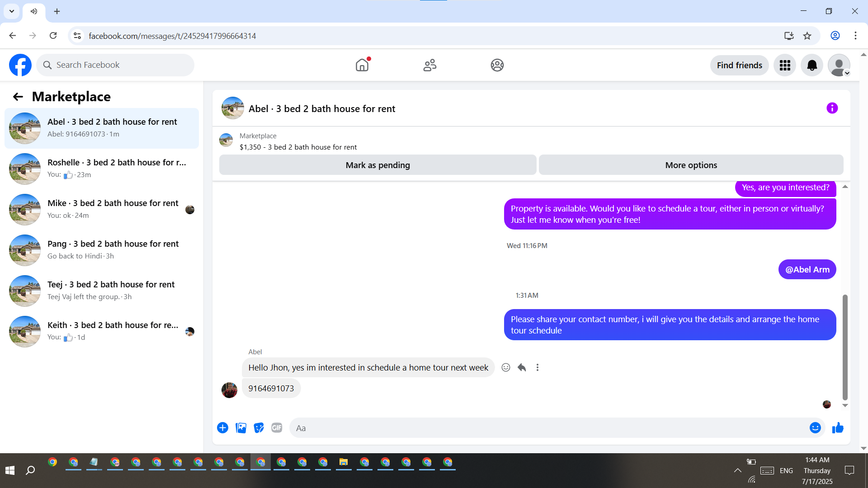Open the notifications bell
Viewport: 868px width, 488px height.
pyautogui.click(x=812, y=66)
